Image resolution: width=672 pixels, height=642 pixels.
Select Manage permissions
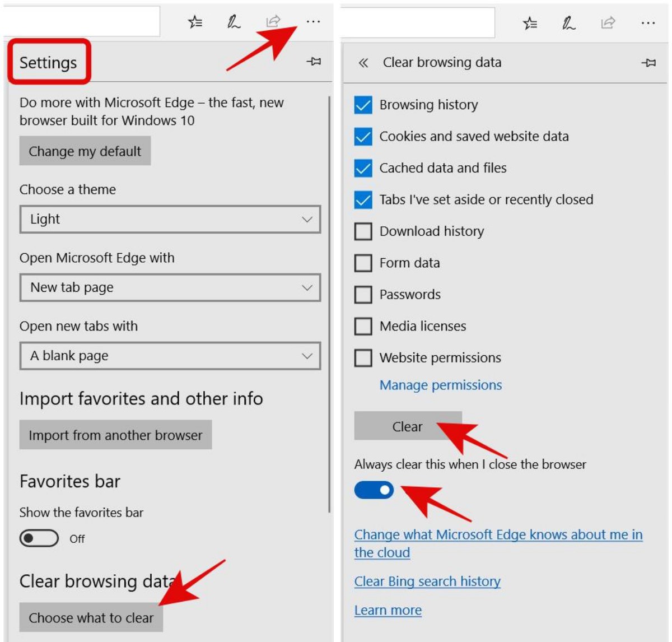[x=441, y=385]
